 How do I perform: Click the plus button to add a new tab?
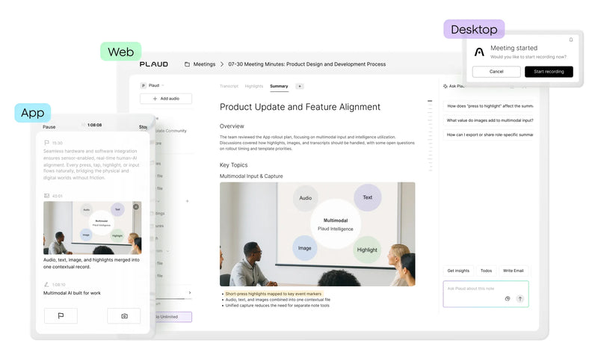tap(300, 87)
